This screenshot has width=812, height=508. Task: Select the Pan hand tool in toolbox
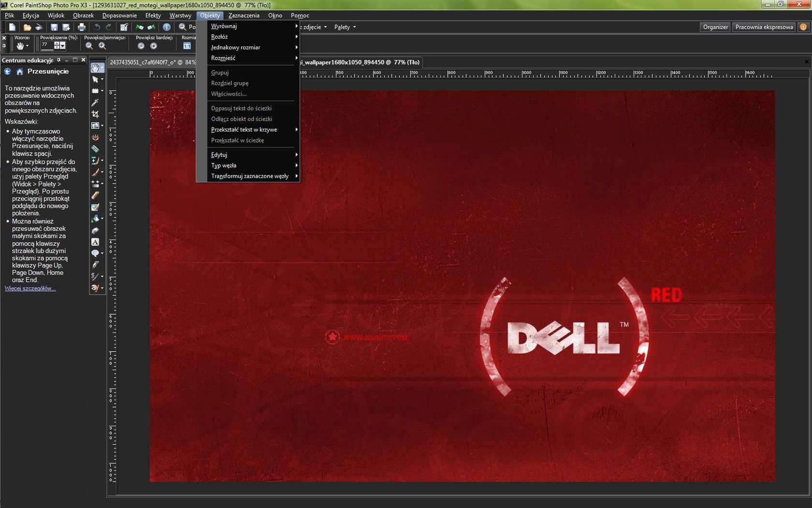(96, 68)
